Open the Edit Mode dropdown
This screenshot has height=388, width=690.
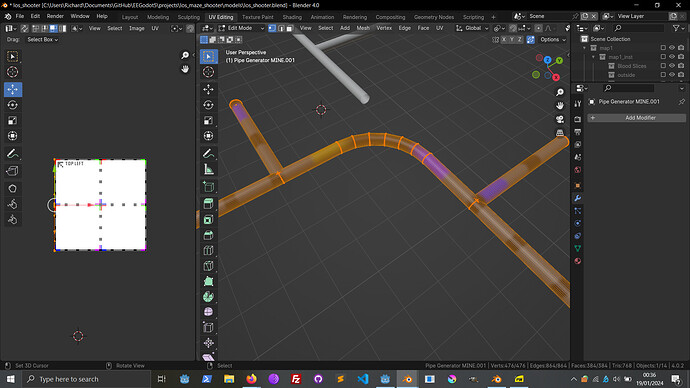(241, 28)
